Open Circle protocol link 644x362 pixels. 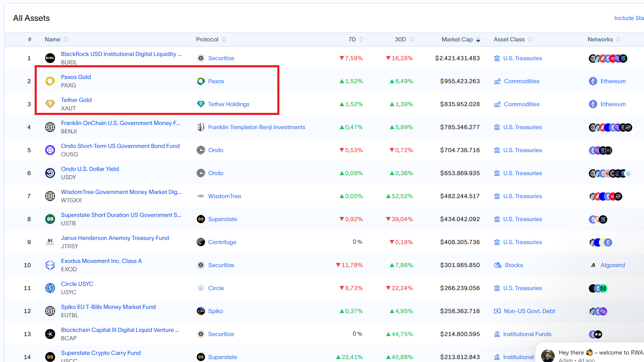216,288
